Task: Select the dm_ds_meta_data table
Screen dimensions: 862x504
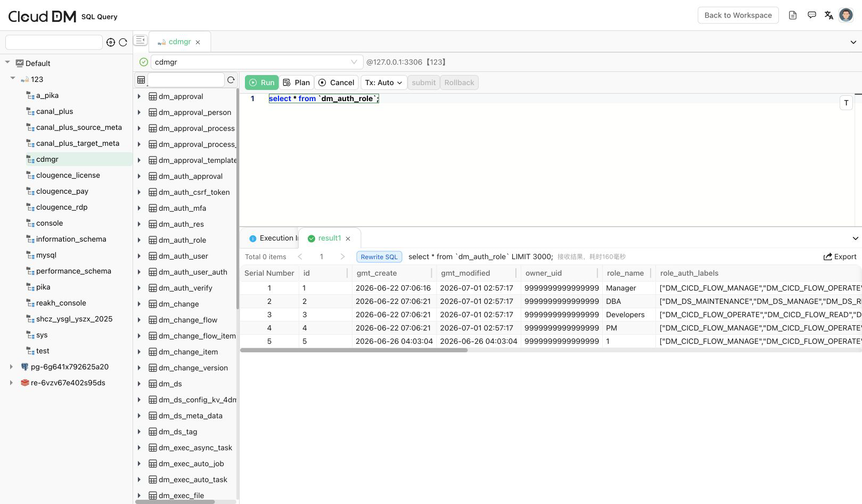Action: [190, 416]
